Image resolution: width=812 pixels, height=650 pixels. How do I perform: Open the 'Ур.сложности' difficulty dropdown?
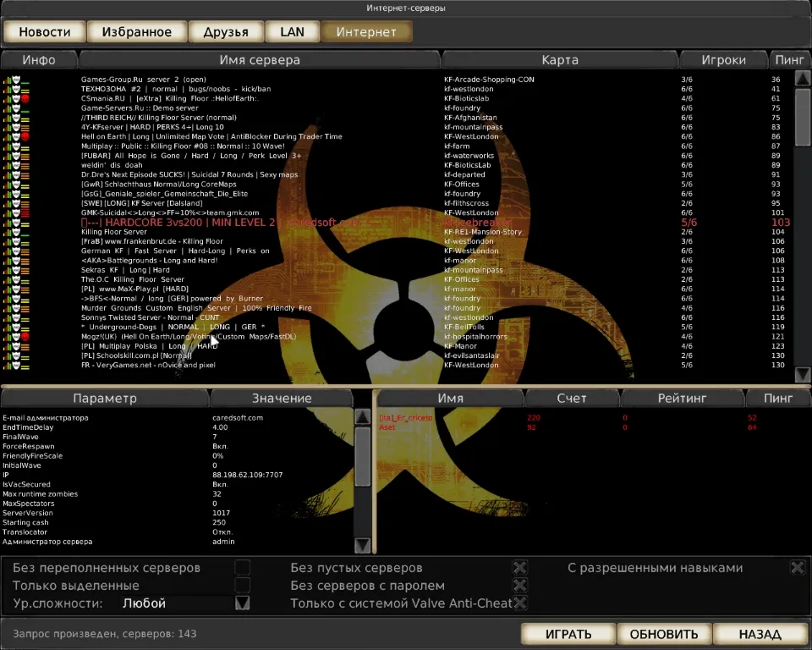[243, 603]
